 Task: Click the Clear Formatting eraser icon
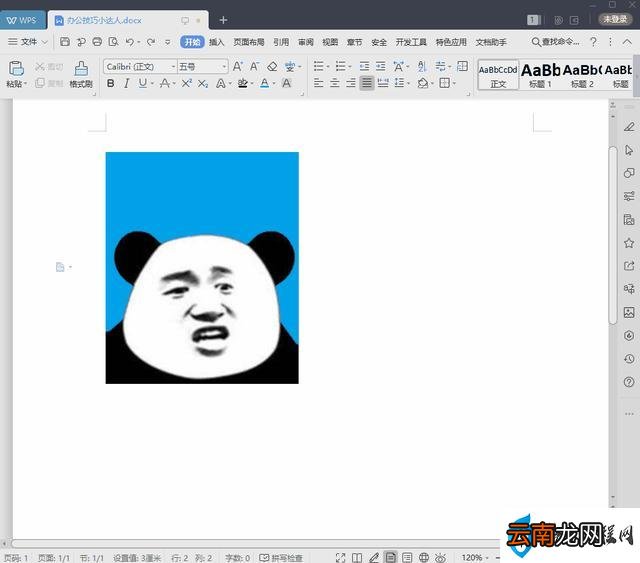[x=272, y=66]
